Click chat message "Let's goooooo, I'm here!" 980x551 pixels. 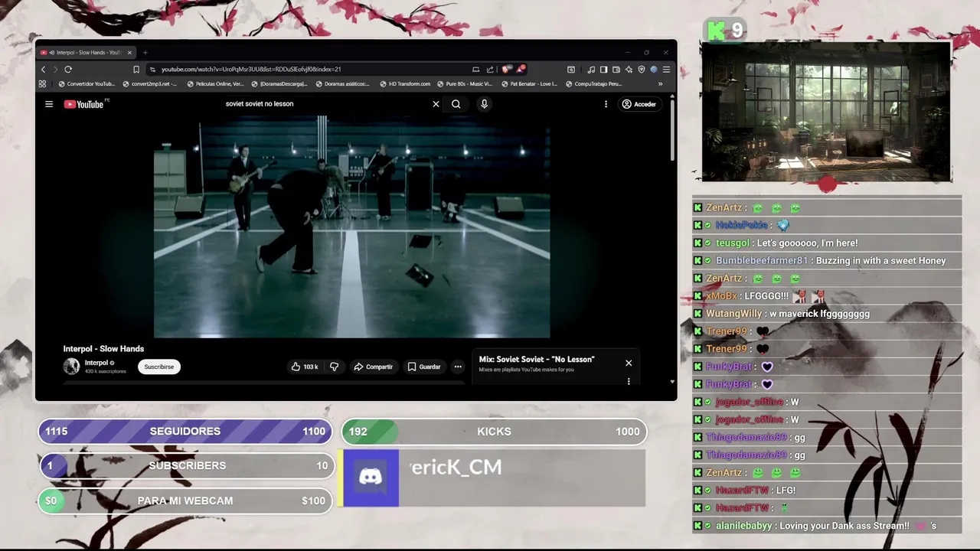[807, 243]
